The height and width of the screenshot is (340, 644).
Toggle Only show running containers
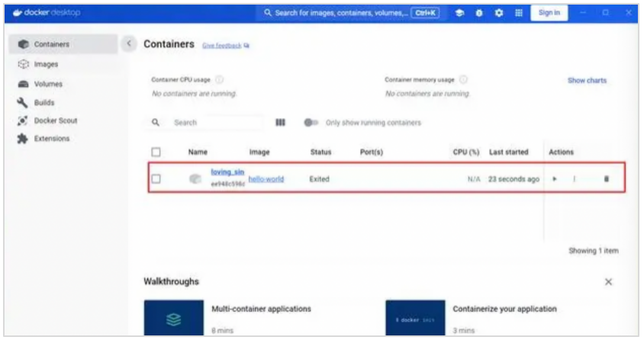pyautogui.click(x=311, y=123)
